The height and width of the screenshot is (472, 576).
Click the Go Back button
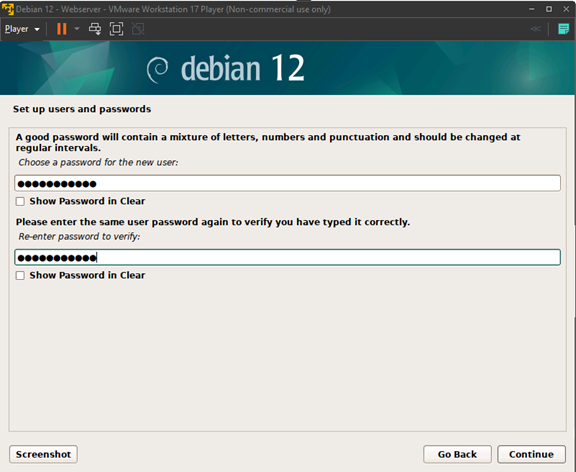coord(457,454)
